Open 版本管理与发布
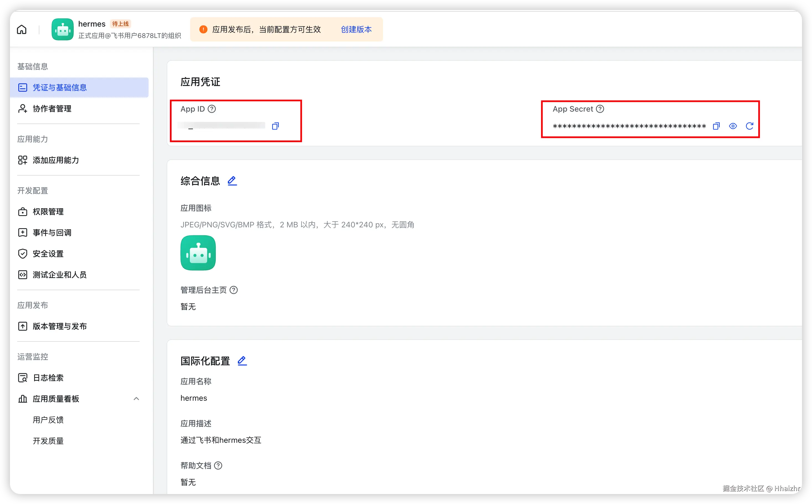This screenshot has width=812, height=504. (x=59, y=326)
